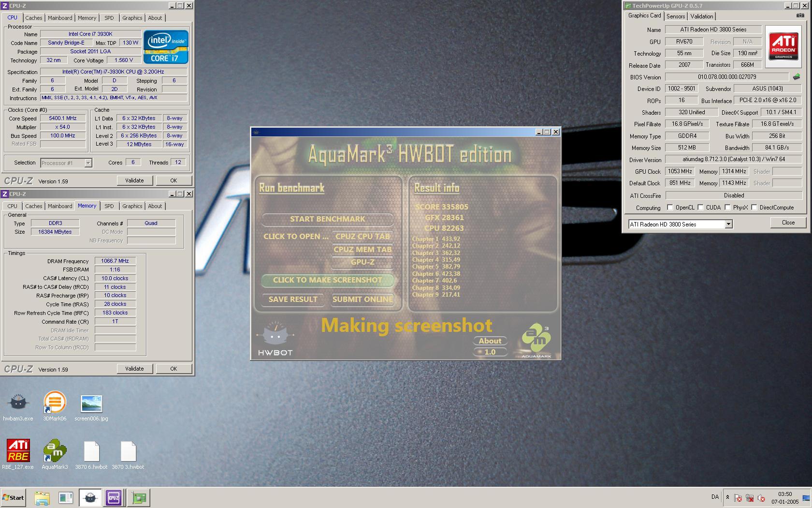Click the Show desktop button
The height and width of the screenshot is (508, 812).
point(806,498)
